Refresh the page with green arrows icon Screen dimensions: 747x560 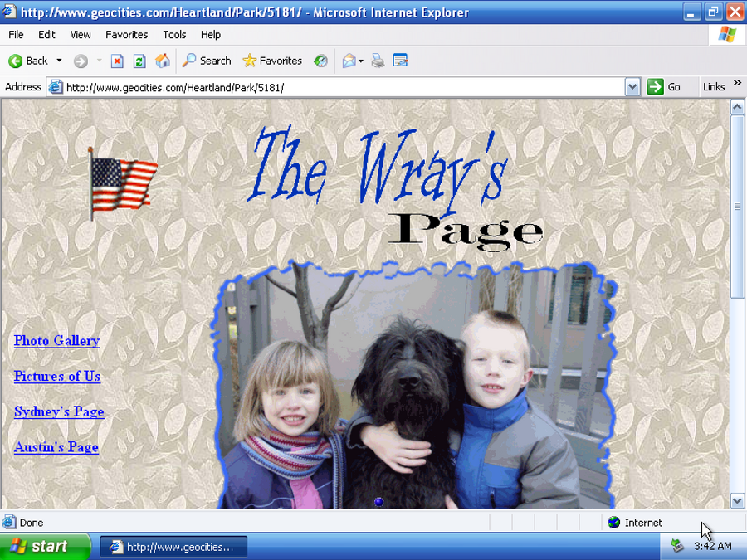click(139, 61)
